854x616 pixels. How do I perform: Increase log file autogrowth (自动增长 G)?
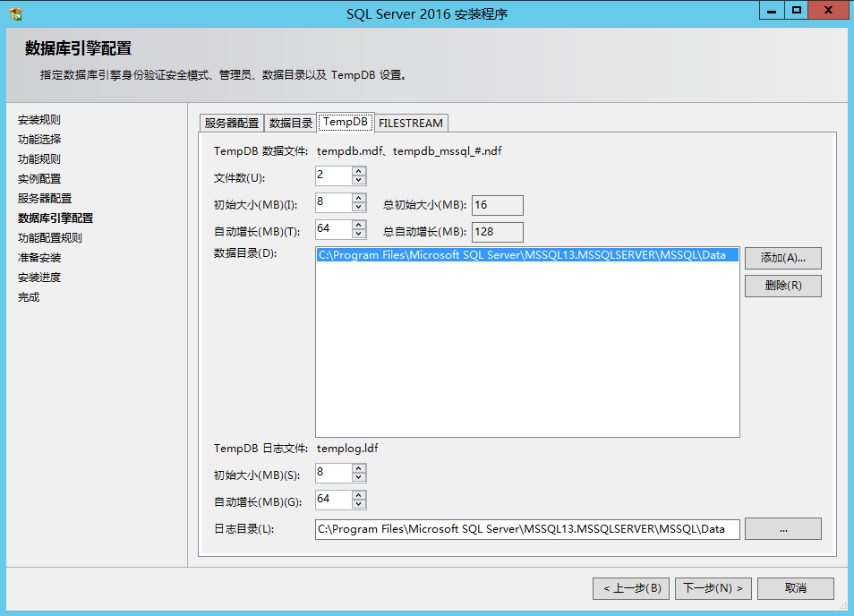click(358, 495)
